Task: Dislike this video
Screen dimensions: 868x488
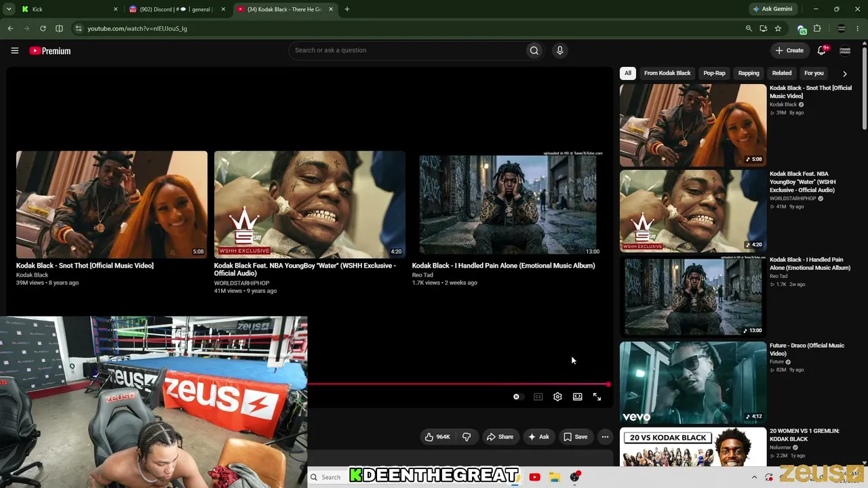Action: click(x=467, y=437)
